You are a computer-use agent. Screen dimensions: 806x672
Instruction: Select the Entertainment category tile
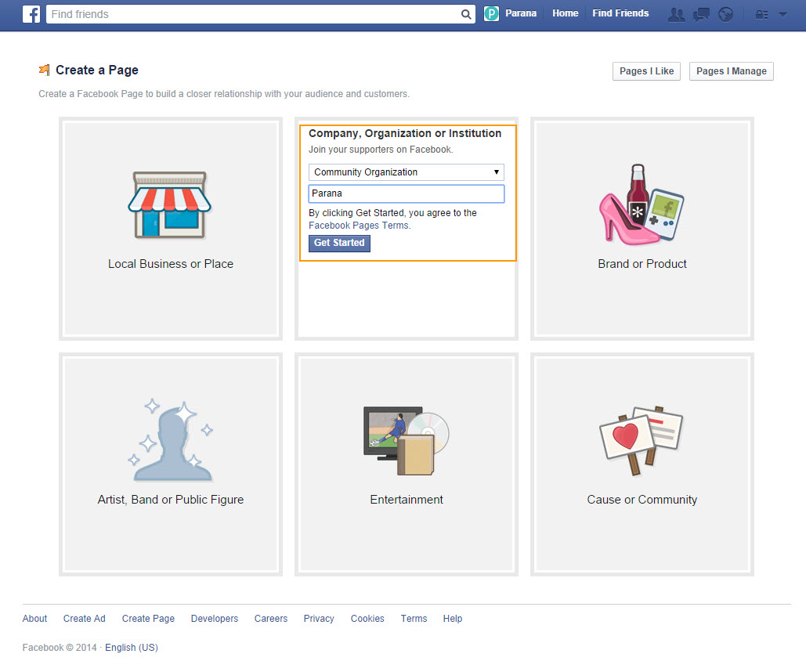click(x=407, y=464)
